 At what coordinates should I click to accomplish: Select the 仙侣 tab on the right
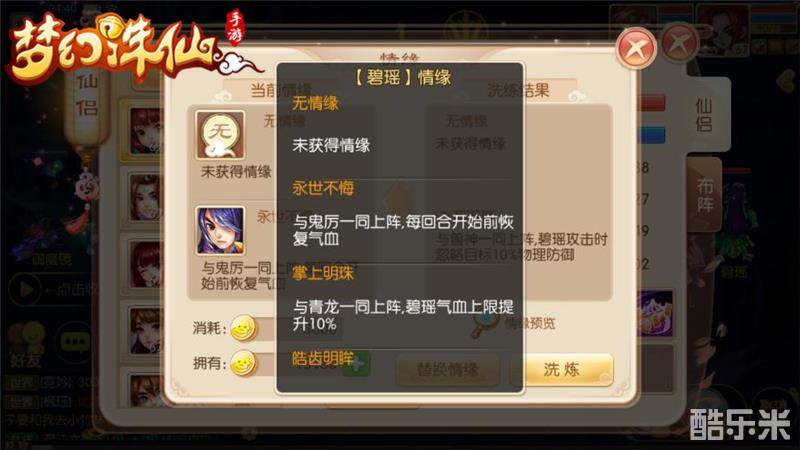point(705,115)
